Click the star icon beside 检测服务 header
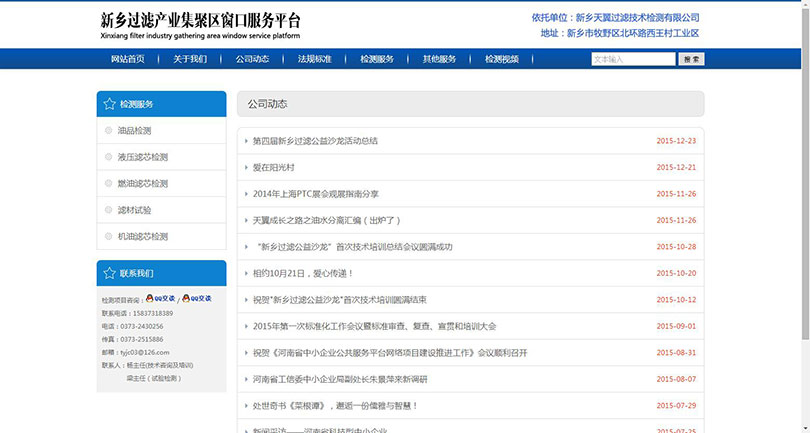810x433 pixels. (109, 104)
